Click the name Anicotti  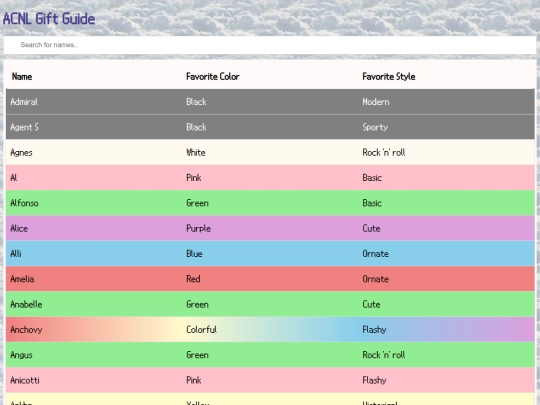tap(25, 380)
